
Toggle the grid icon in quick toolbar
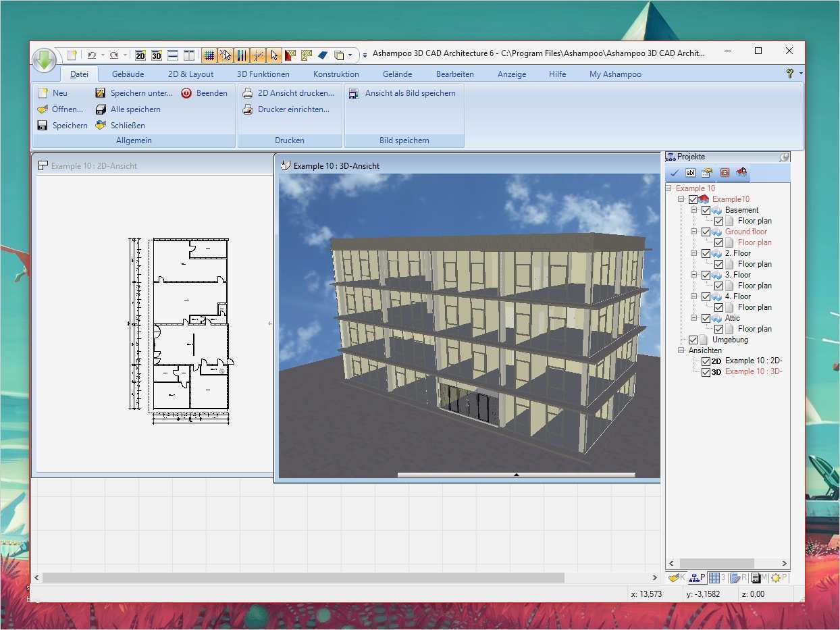[209, 55]
